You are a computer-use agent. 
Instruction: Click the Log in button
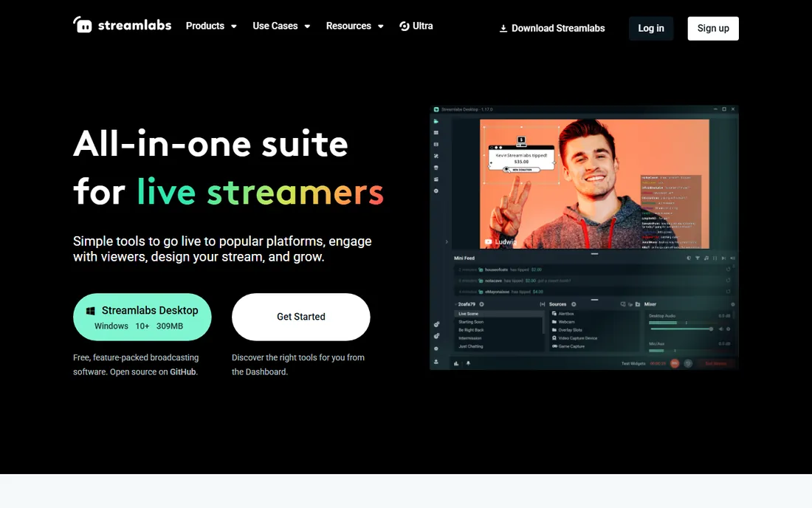point(651,29)
